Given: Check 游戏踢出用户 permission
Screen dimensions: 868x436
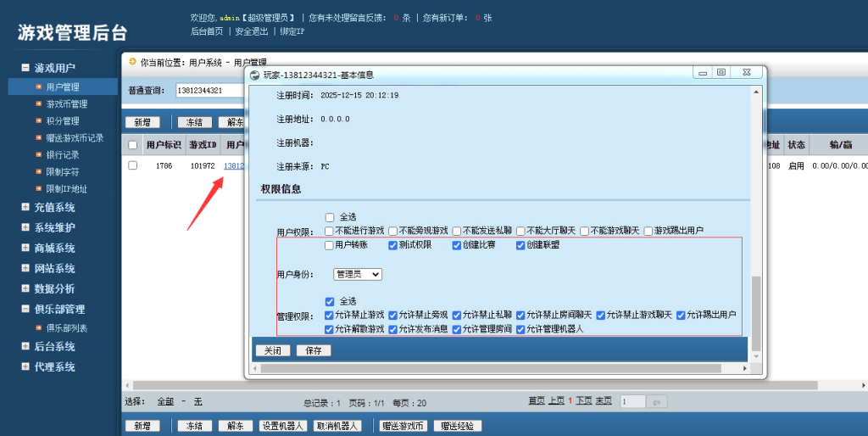Looking at the screenshot, I should (648, 231).
